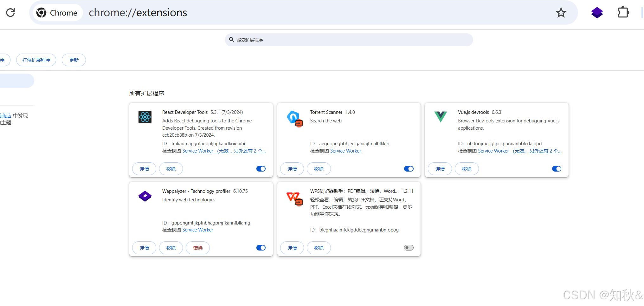Open details for React Developer Tools

[144, 169]
